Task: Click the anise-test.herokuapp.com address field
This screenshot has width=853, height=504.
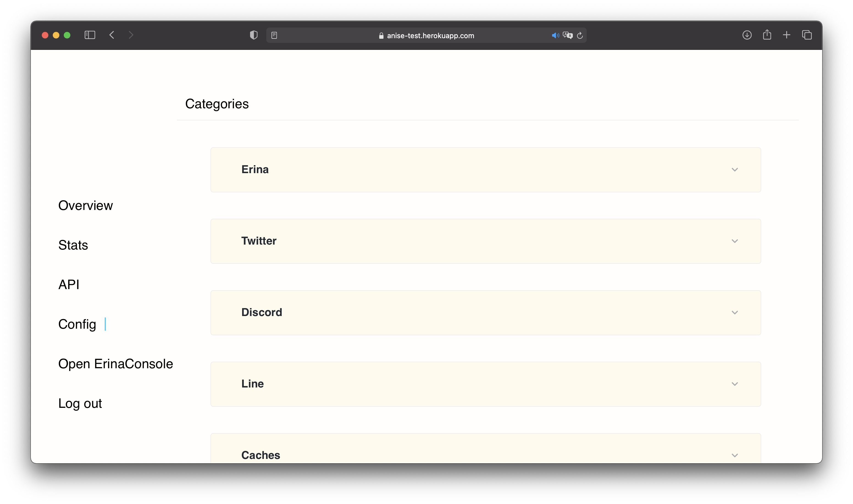Action: tap(427, 35)
